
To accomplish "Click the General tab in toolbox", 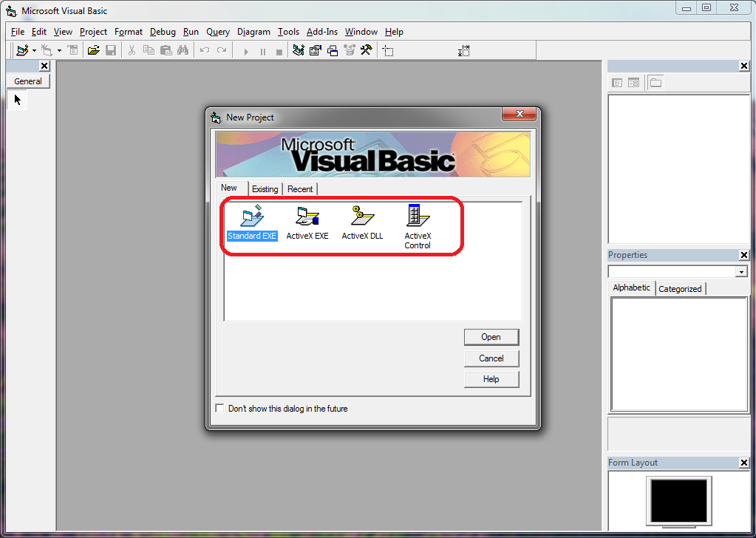I will pos(28,81).
